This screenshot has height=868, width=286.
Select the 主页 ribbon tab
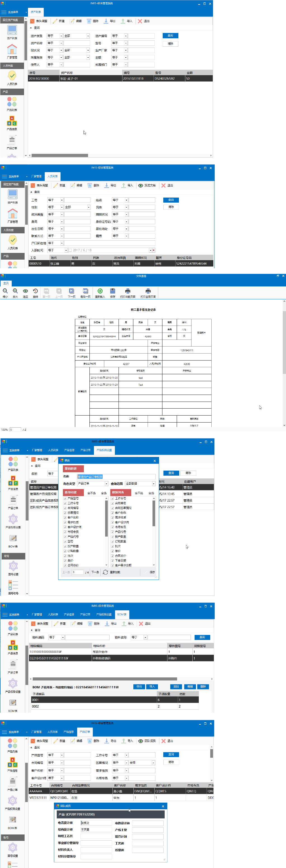[x=6, y=283]
